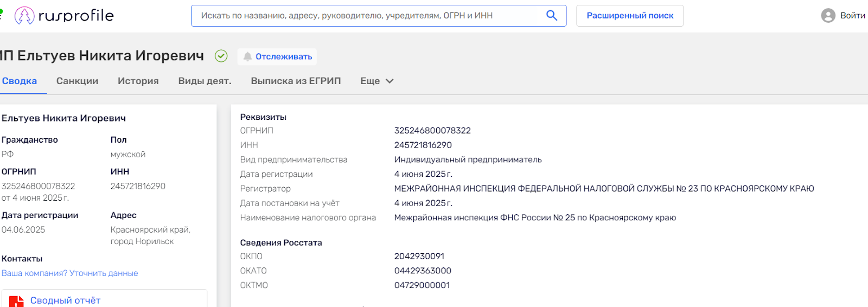Open the Ваша компания? Уточнить данные link
Viewport: 868px width, 307px height.
[x=69, y=273]
